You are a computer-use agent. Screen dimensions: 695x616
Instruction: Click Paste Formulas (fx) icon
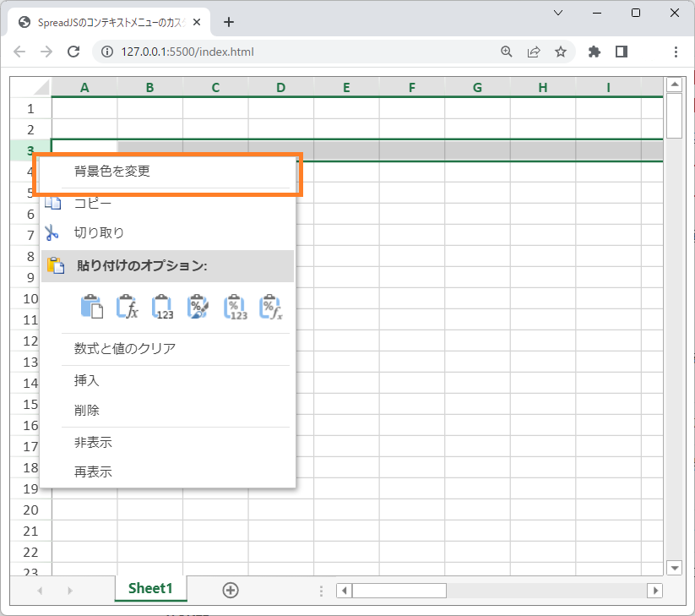click(128, 307)
